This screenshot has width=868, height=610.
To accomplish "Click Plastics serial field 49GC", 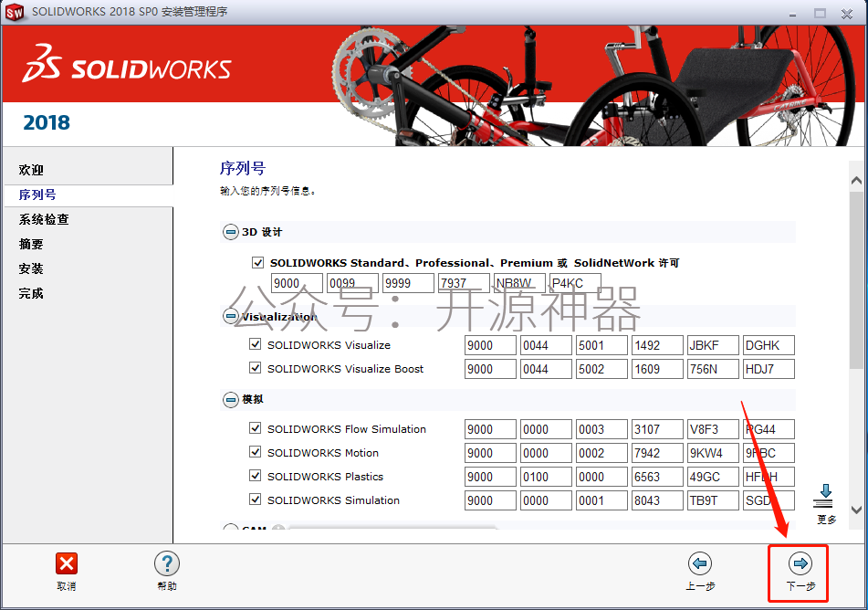I will pyautogui.click(x=713, y=477).
